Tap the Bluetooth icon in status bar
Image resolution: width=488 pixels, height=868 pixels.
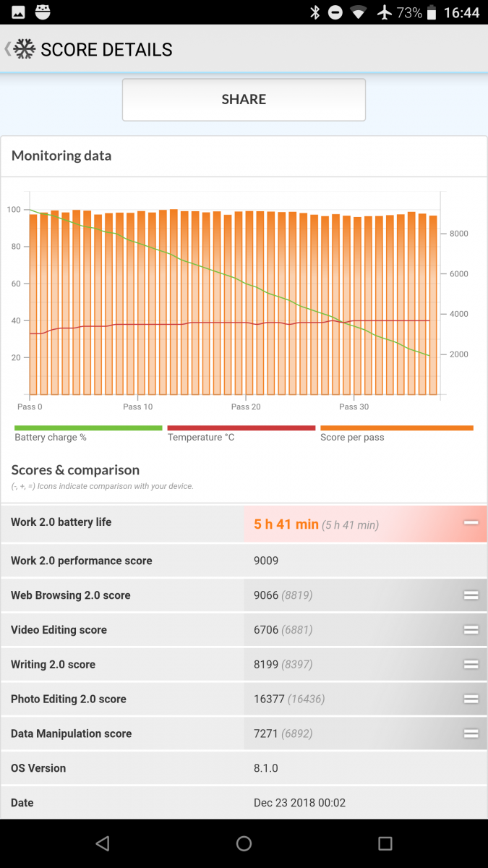[314, 12]
